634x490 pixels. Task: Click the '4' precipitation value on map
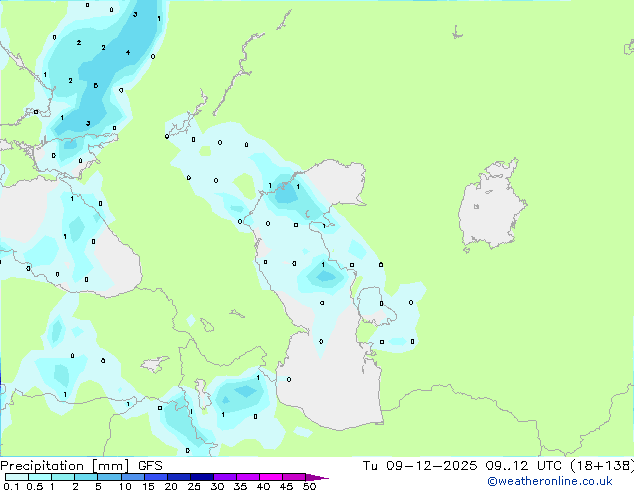(x=128, y=52)
